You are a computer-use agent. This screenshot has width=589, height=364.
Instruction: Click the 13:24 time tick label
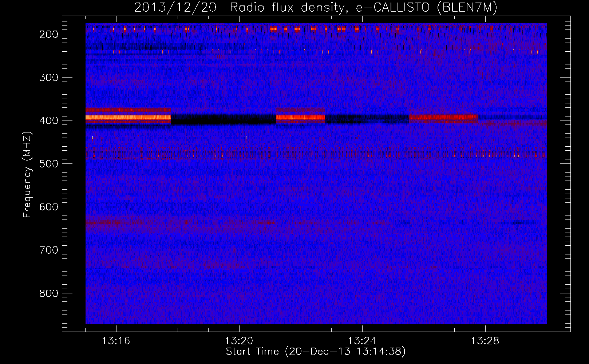tap(362, 341)
